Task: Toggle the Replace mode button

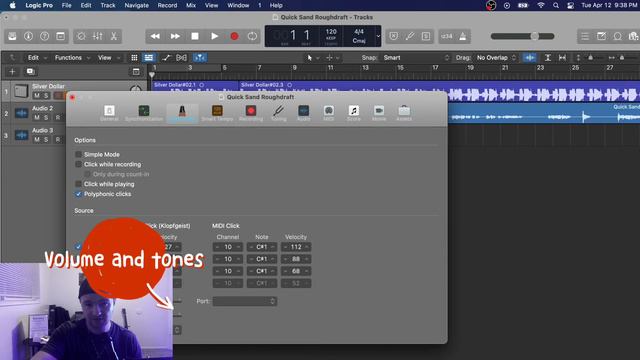Action: [x=393, y=36]
